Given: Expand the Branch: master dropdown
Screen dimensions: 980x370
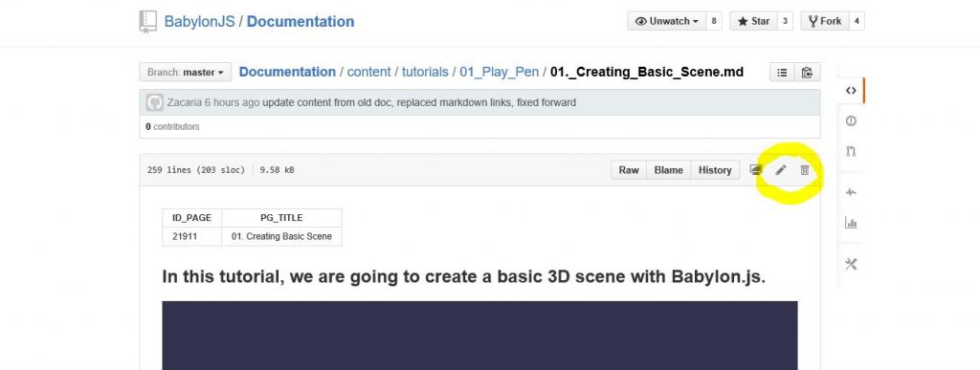Looking at the screenshot, I should (185, 73).
